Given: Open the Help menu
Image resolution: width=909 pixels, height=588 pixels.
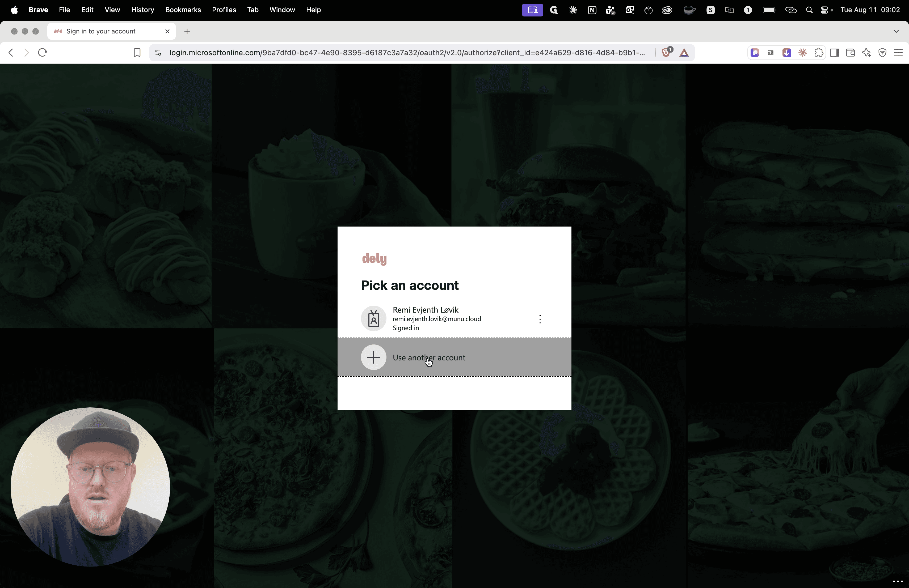Looking at the screenshot, I should coord(313,10).
